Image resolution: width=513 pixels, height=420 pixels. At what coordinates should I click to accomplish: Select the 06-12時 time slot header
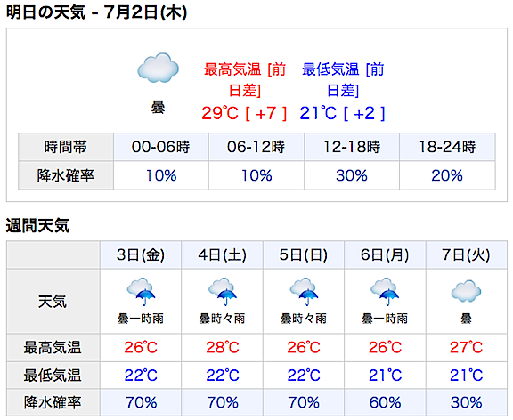tap(256, 147)
